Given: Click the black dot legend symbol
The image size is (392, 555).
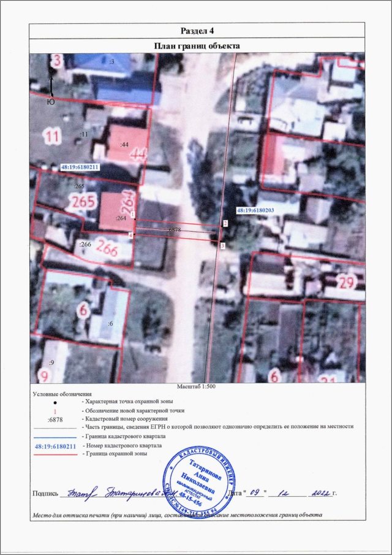Looking at the screenshot, I should [x=55, y=400].
